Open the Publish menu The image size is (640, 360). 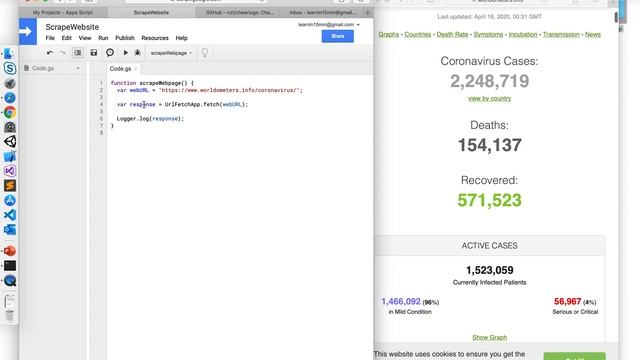[x=125, y=38]
